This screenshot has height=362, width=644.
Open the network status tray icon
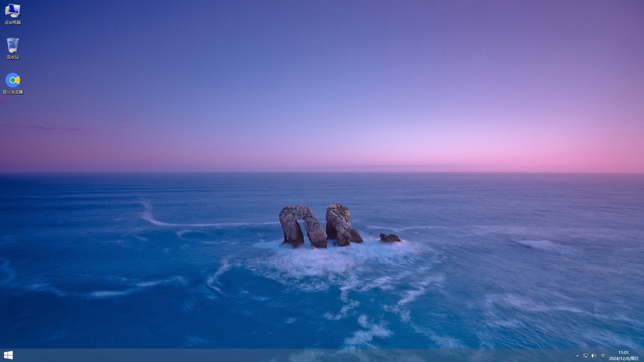[x=585, y=356]
